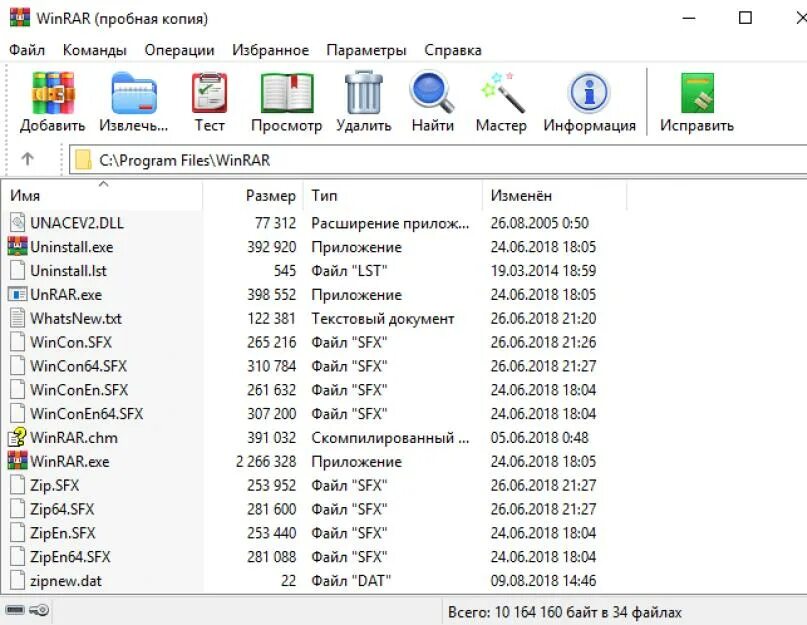This screenshot has height=625, width=807.
Task: Open the Параметры menu
Action: point(366,50)
